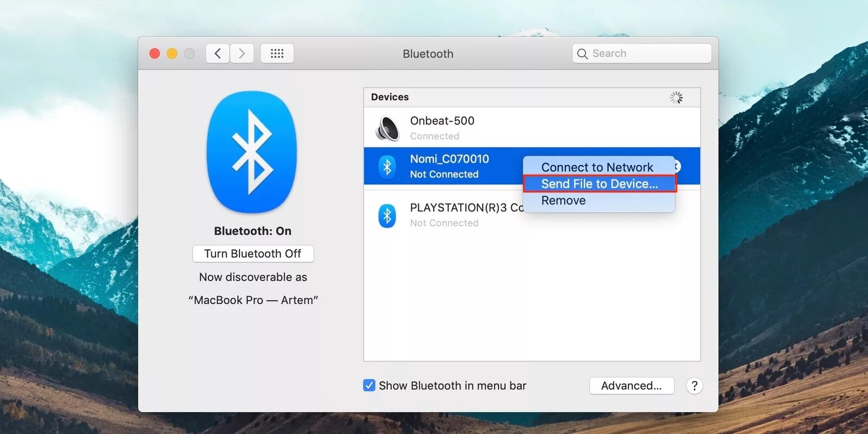Go forward with the right chevron button
Screen dimensions: 868x434
pos(242,53)
